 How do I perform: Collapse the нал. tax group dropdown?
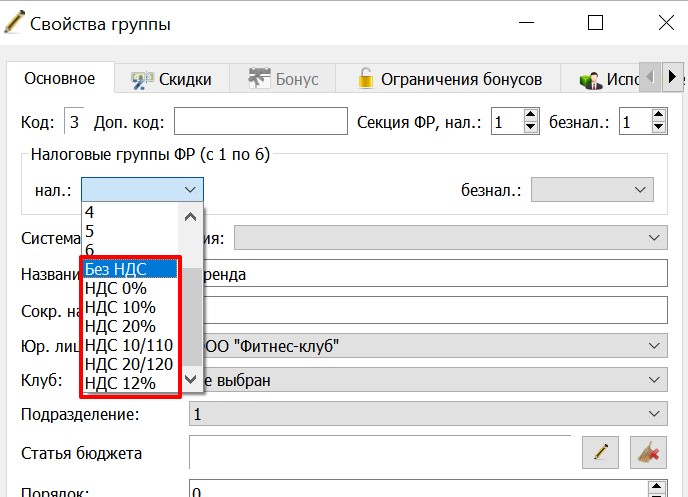pyautogui.click(x=190, y=190)
